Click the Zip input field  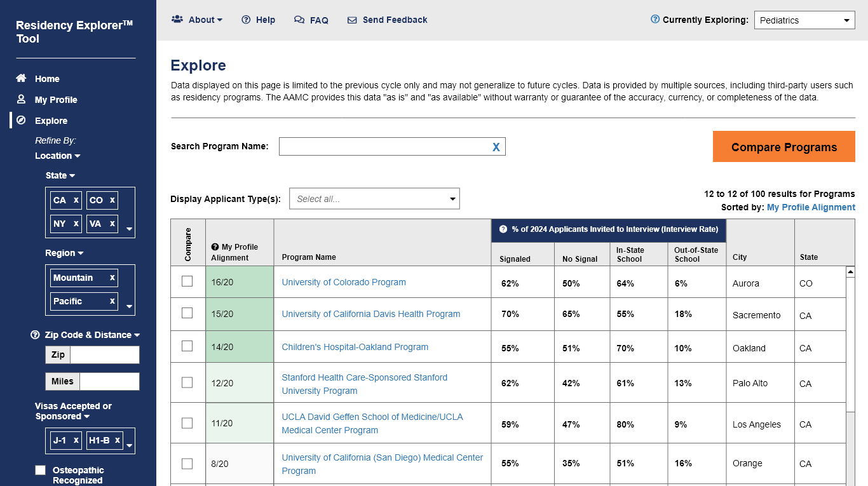coord(104,354)
